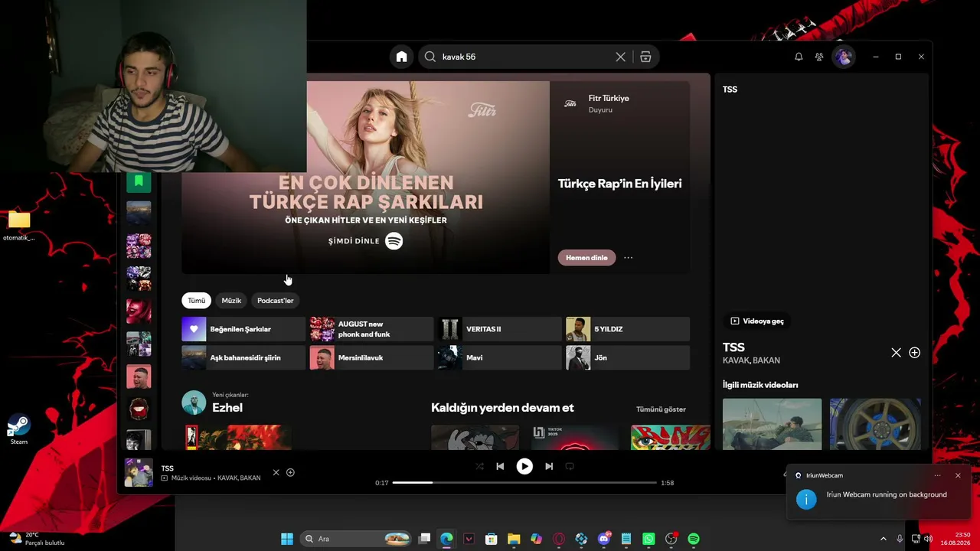The image size is (980, 551).
Task: Click the magnifier icon in Spotify search
Action: [x=430, y=57]
